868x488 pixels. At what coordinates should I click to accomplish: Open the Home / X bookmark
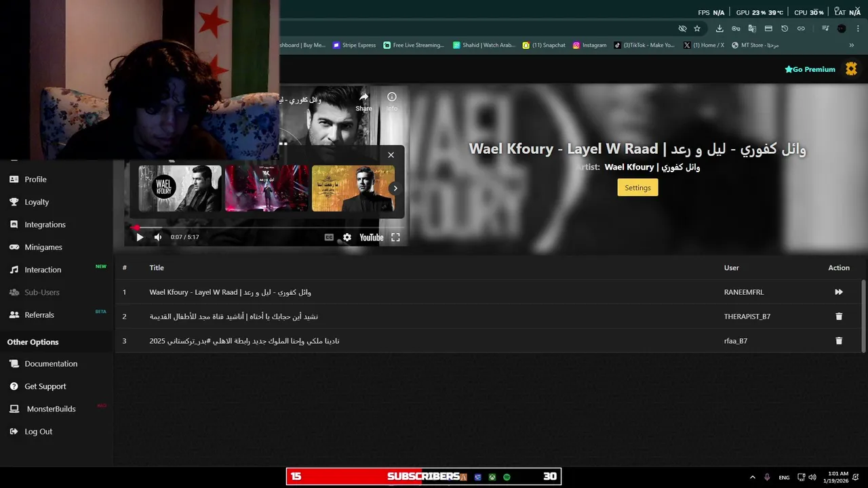(x=704, y=45)
